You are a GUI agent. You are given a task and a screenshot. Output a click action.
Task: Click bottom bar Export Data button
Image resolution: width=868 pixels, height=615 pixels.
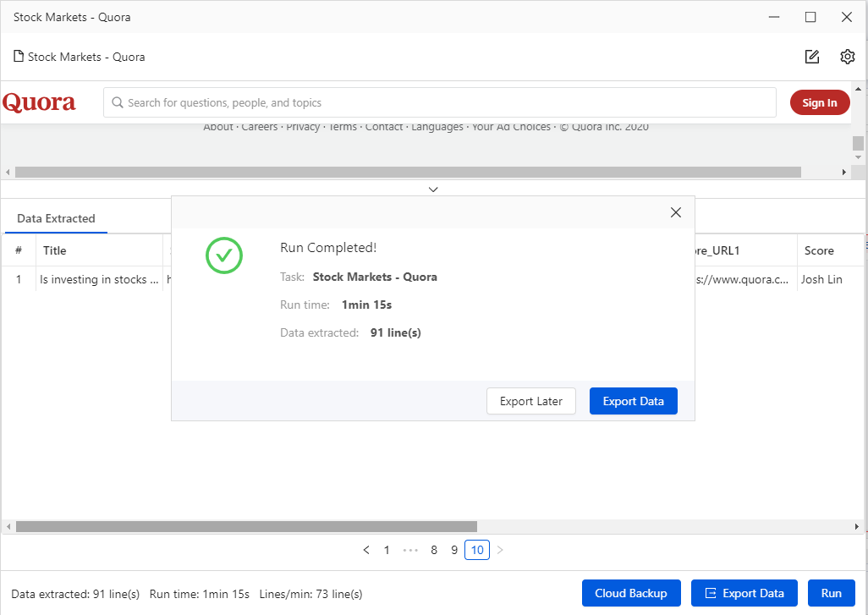(x=744, y=593)
